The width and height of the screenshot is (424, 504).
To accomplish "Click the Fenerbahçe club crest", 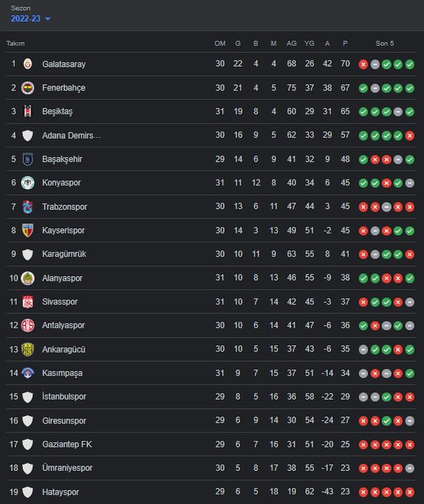I will tap(28, 88).
